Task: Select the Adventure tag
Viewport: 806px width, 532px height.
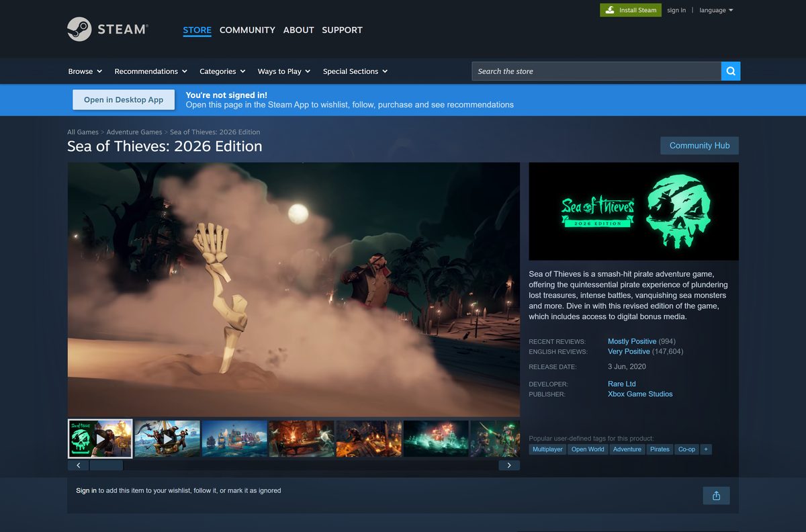Action: (x=627, y=449)
